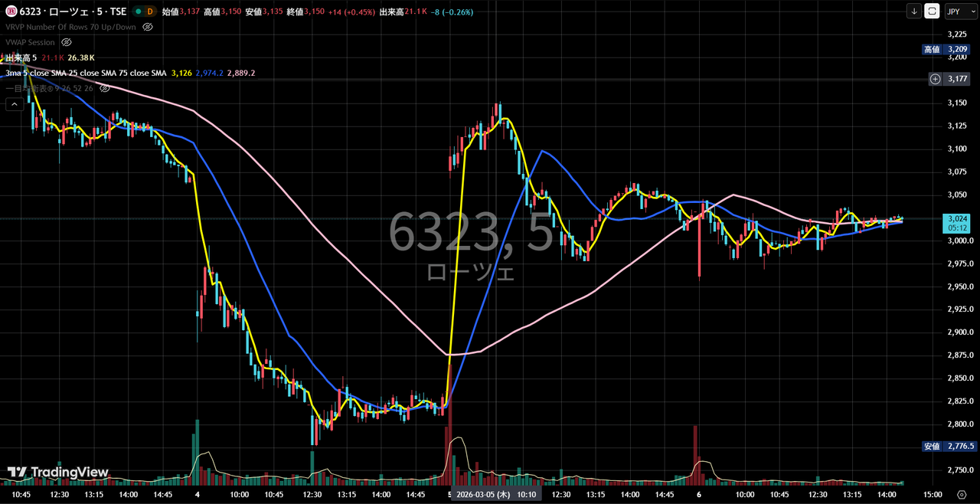Image resolution: width=980 pixels, height=504 pixels.
Task: Open the TradingView logo link
Action: click(57, 472)
